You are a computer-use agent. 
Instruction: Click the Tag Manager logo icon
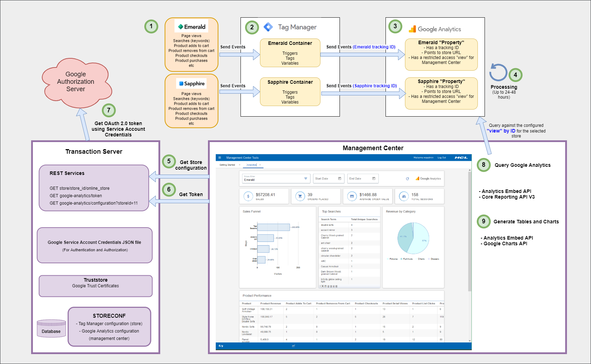(x=268, y=27)
